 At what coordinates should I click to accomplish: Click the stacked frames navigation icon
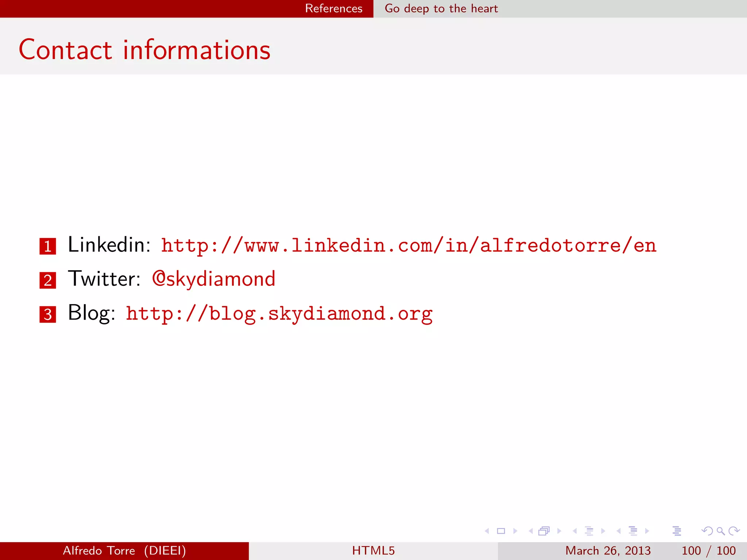point(544,531)
